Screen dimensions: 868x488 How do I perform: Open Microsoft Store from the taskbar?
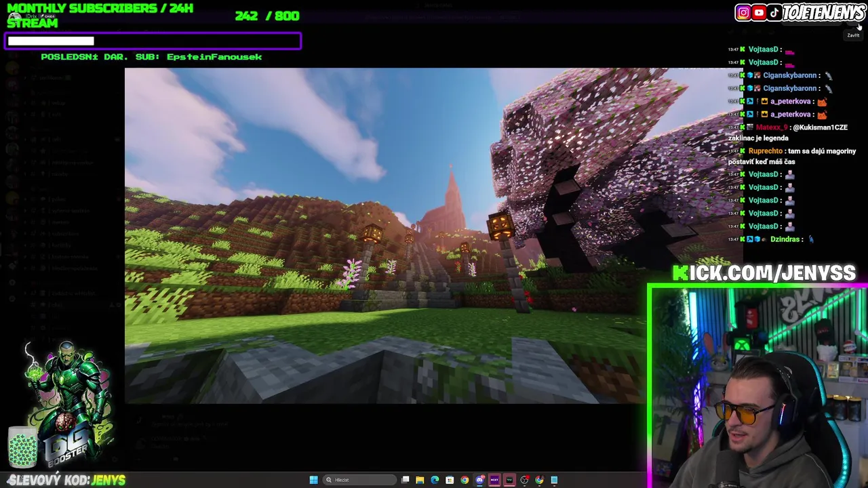tap(450, 480)
